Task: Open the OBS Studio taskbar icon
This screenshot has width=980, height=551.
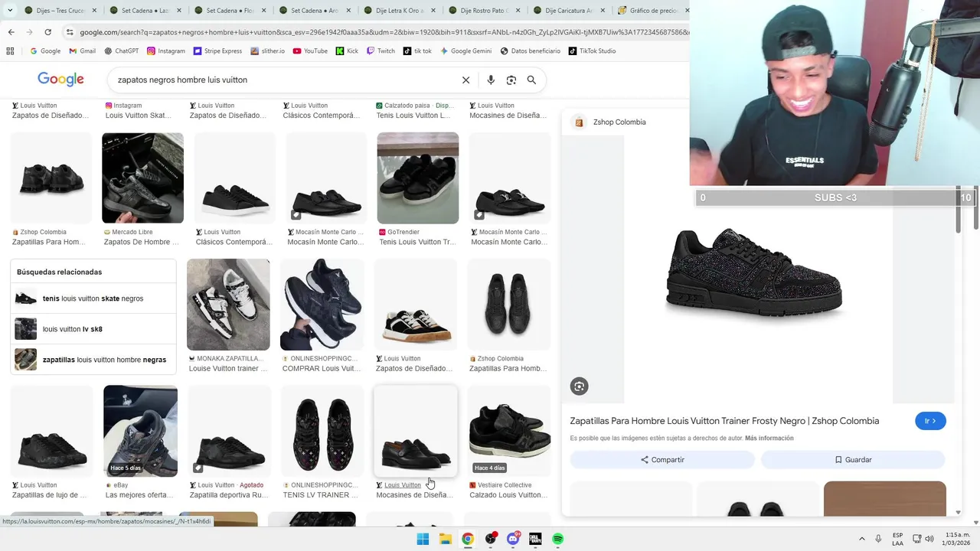Action: pyautogui.click(x=491, y=539)
